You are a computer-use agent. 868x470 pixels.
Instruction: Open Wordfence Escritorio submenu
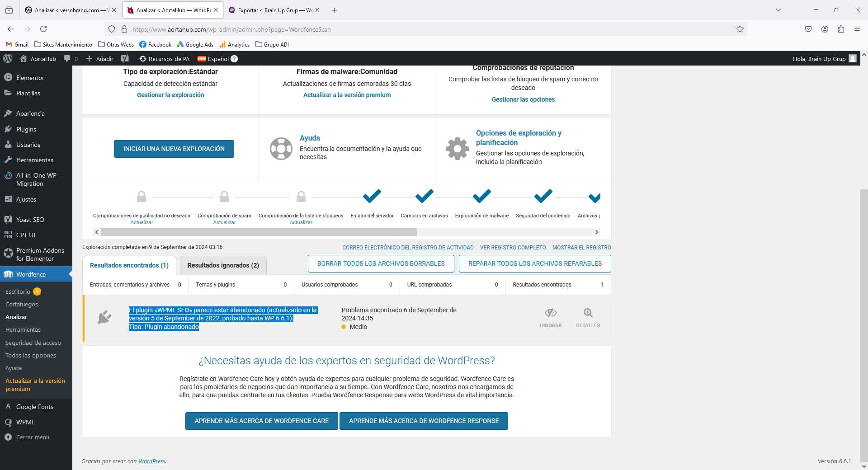point(18,292)
